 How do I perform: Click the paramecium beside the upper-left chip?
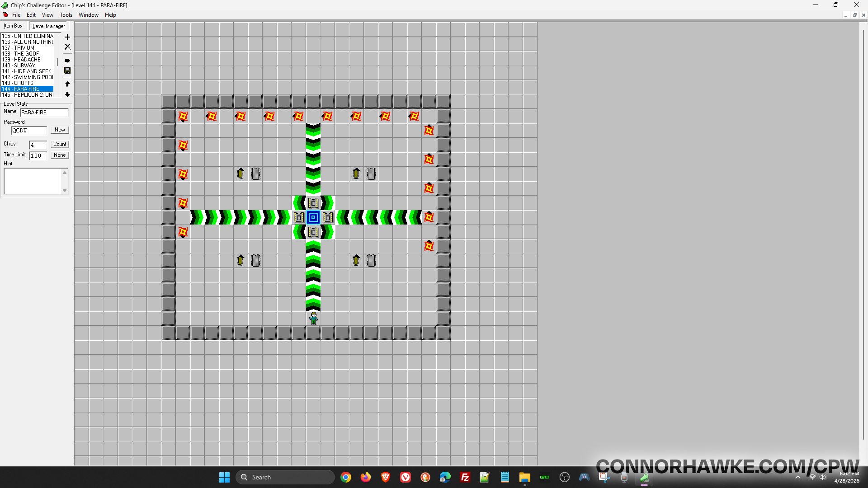click(241, 174)
